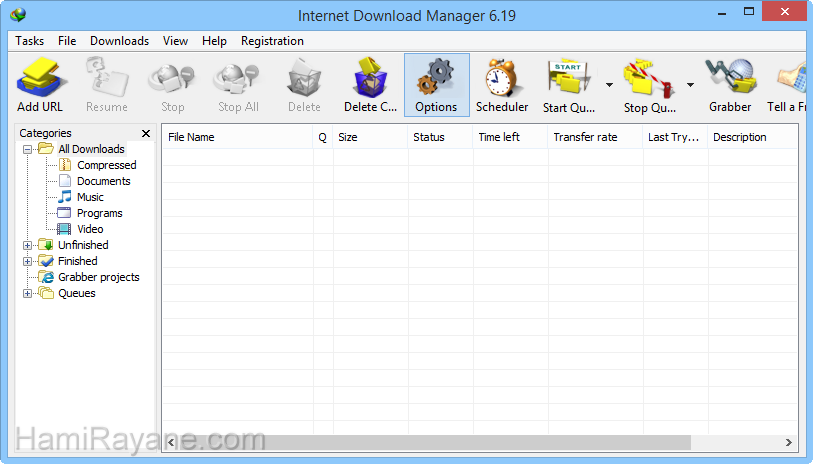Select the Compressed category icon
The height and width of the screenshot is (464, 813).
65,165
